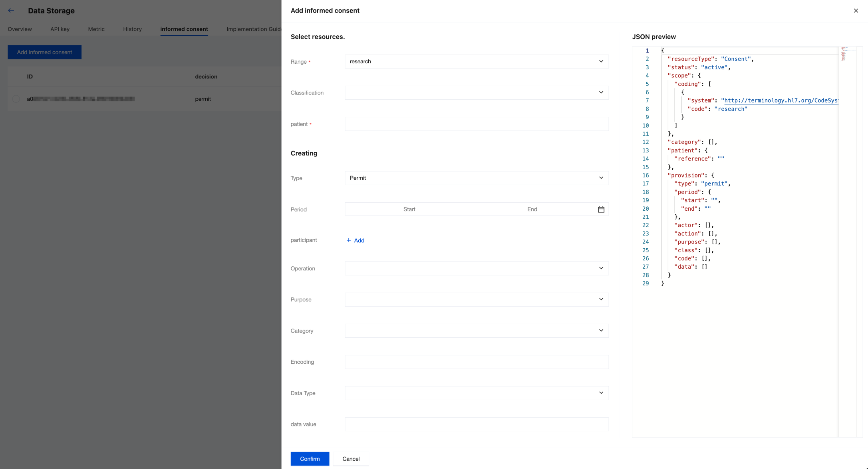Viewport: 868px width, 469px height.
Task: Expand the Classification dropdown
Action: tap(477, 92)
